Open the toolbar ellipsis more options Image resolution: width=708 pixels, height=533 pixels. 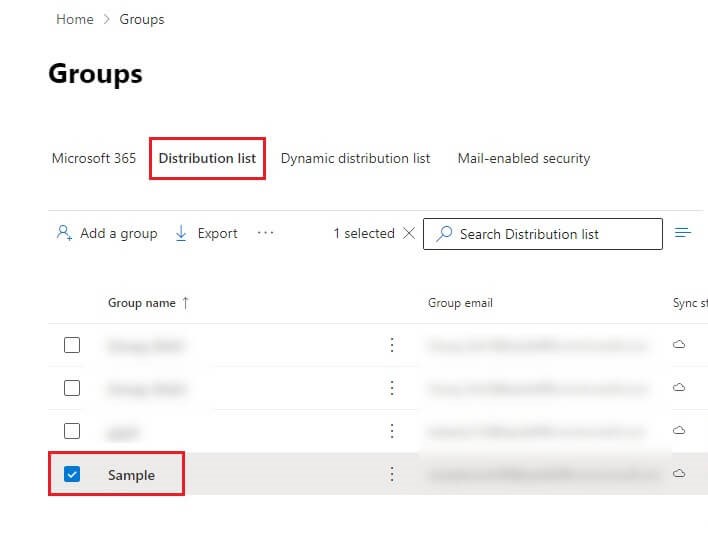pos(265,233)
